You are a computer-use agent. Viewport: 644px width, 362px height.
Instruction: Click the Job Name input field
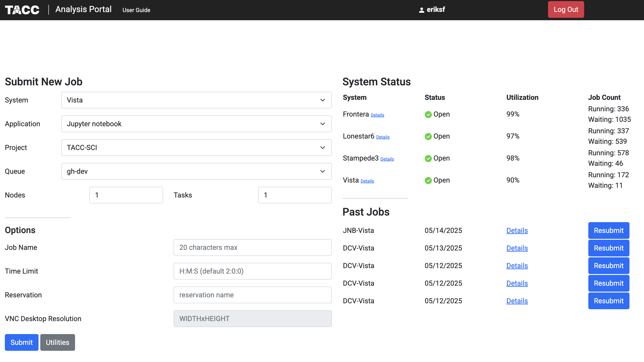point(252,247)
